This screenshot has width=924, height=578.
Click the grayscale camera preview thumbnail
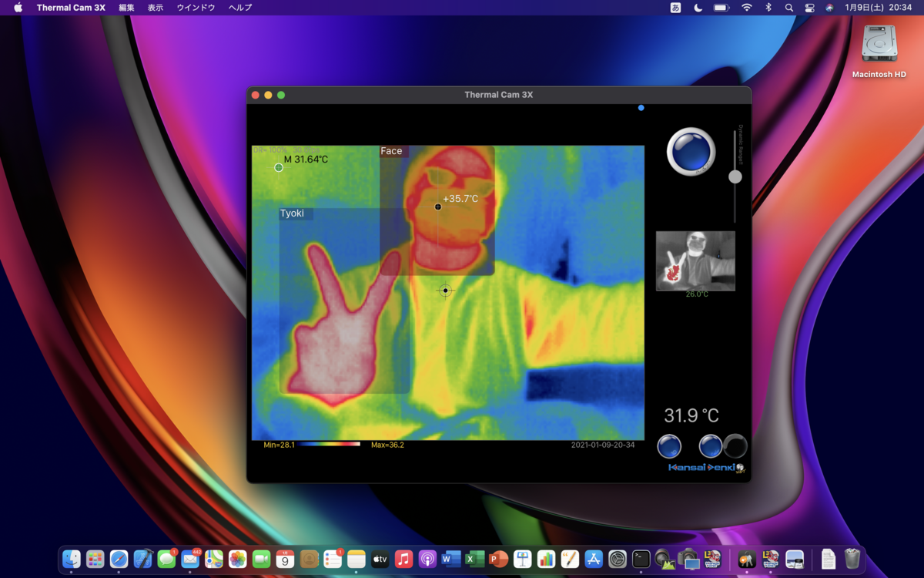(695, 260)
